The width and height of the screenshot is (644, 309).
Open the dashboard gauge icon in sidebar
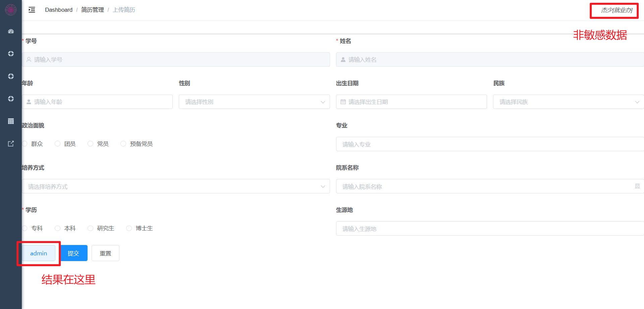click(x=11, y=31)
